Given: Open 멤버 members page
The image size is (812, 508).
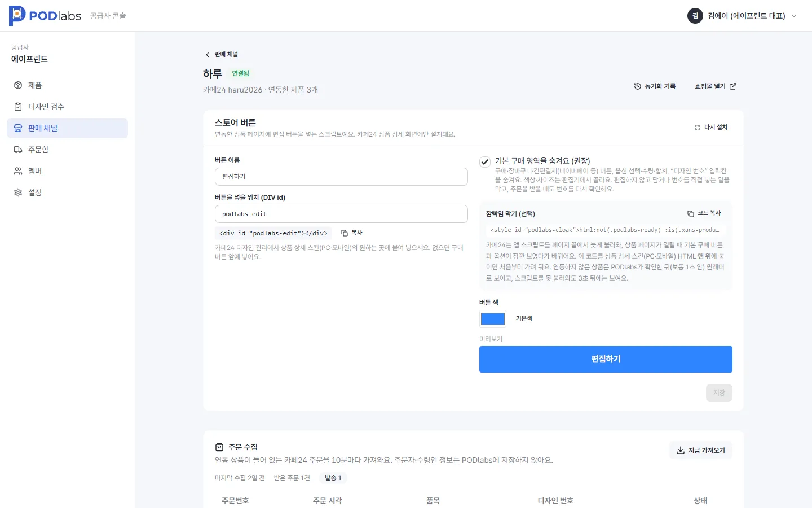Looking at the screenshot, I should [x=67, y=171].
